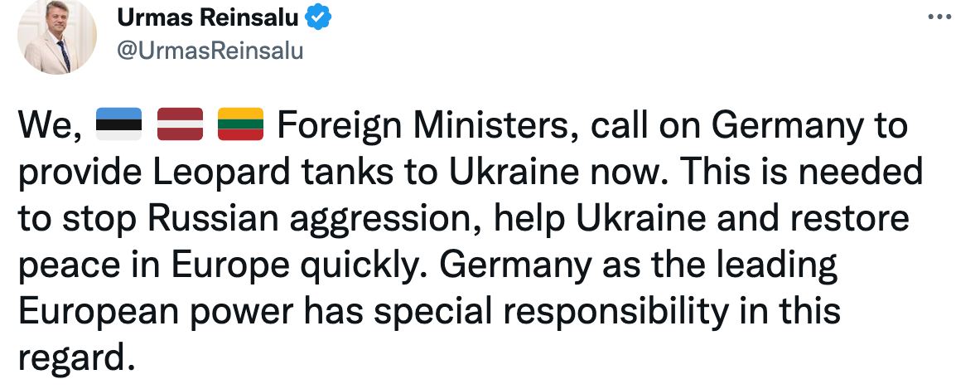Image resolution: width=980 pixels, height=389 pixels.
Task: Click the word "We," starting the tweet
Action: point(50,127)
